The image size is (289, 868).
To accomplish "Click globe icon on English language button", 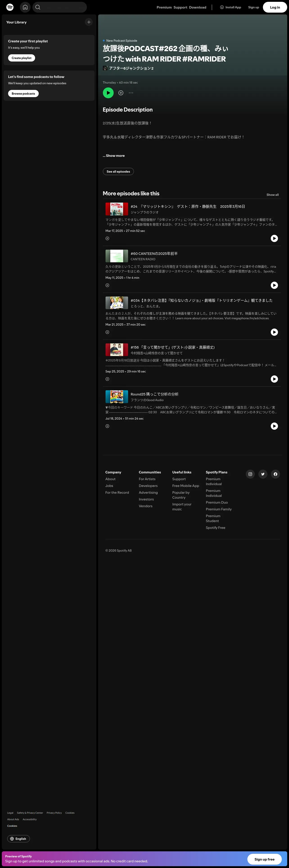I will point(12,839).
